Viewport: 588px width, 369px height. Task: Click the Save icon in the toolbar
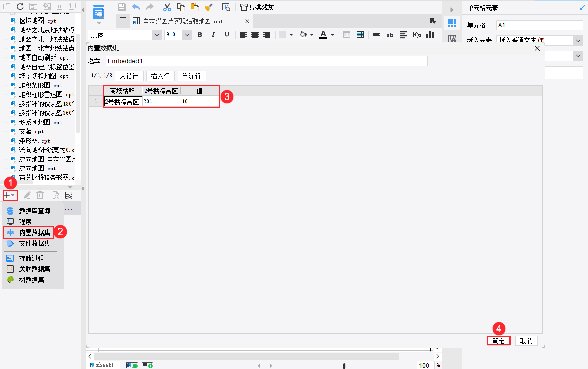(x=122, y=7)
